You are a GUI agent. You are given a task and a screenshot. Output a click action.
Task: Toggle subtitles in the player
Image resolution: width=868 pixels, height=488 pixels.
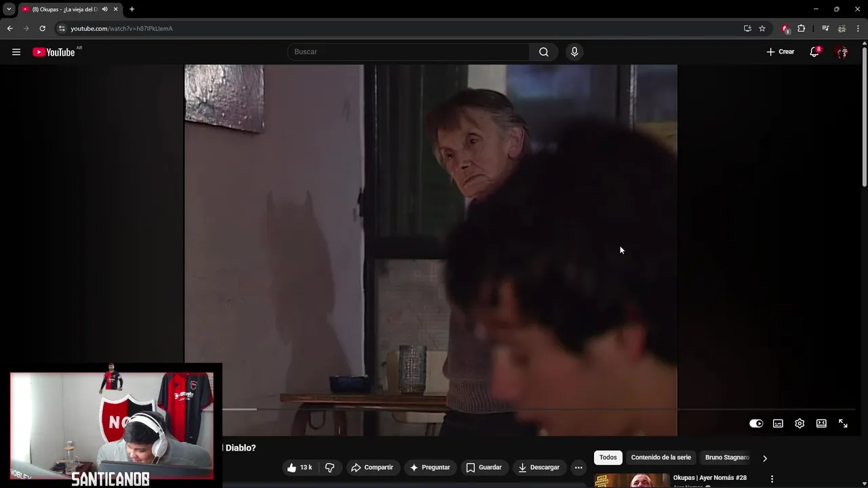[x=778, y=424]
